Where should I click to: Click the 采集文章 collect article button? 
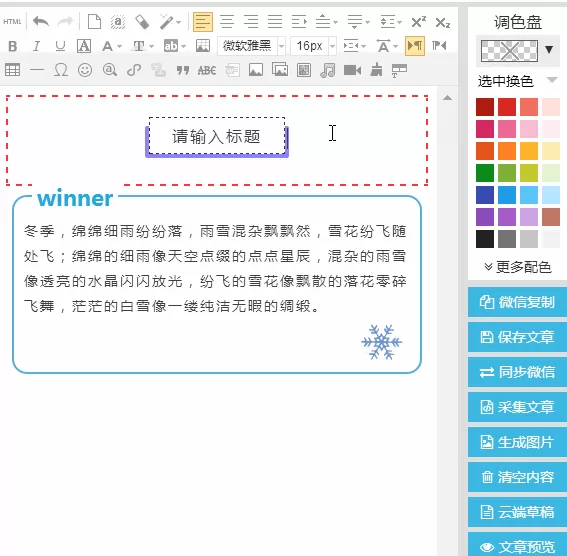coord(517,407)
